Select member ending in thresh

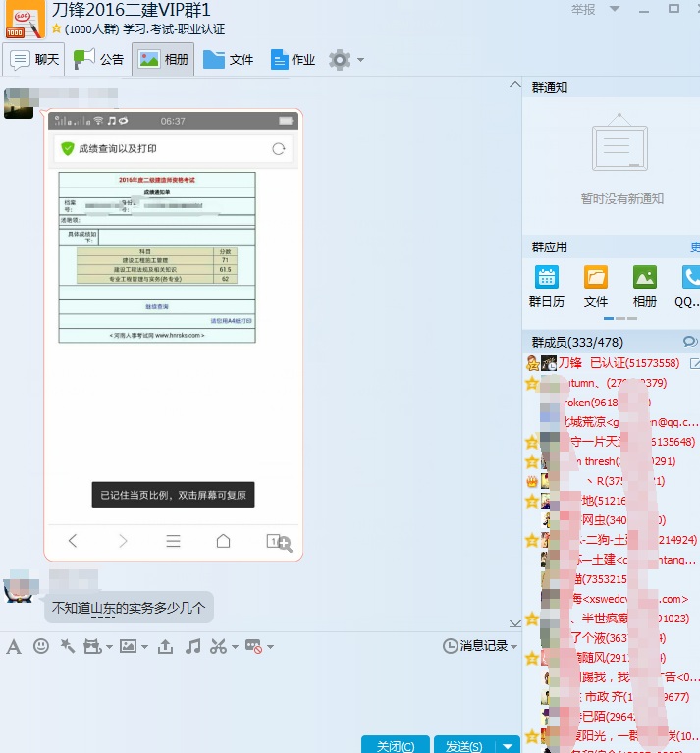pos(611,461)
